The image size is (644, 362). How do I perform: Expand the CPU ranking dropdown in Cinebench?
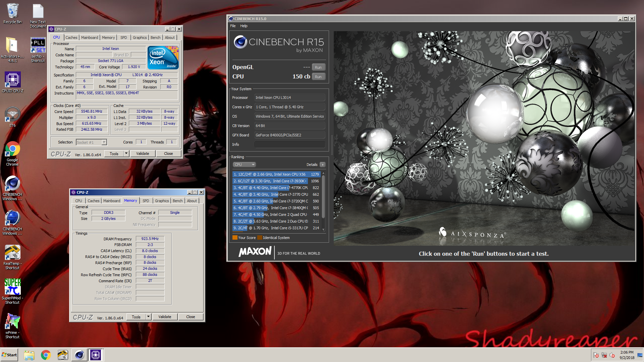[245, 165]
